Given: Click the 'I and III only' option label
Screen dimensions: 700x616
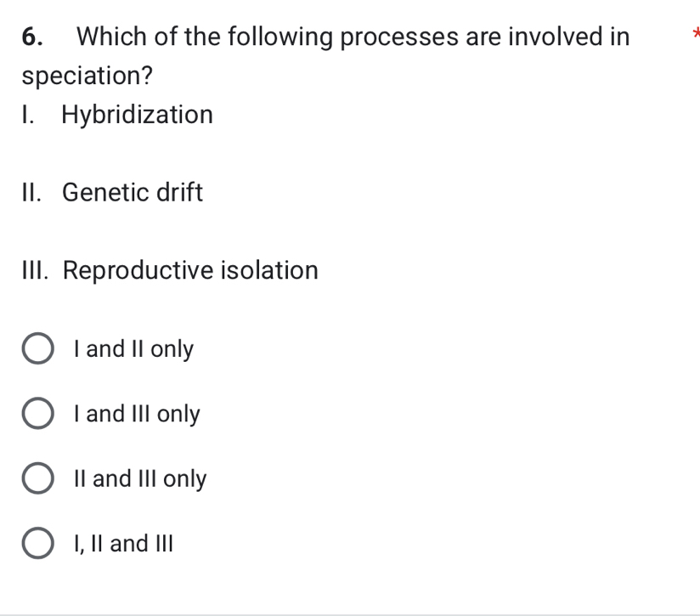Looking at the screenshot, I should [136, 414].
